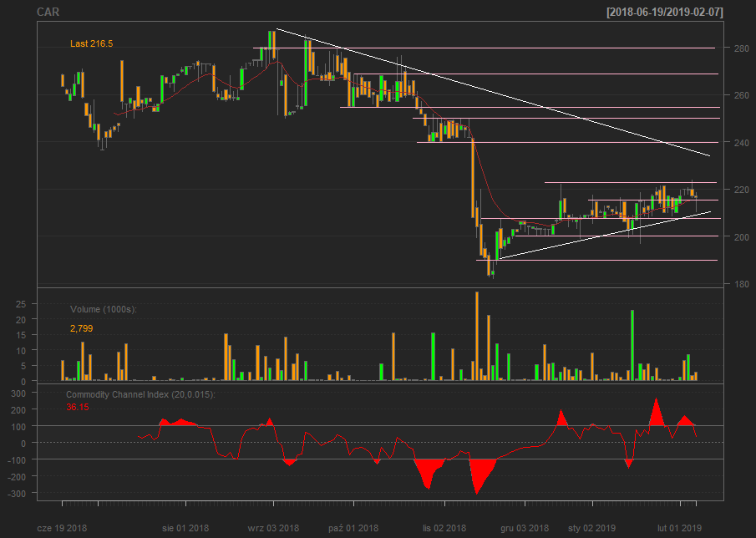Click the volume value 2,799

(82, 328)
